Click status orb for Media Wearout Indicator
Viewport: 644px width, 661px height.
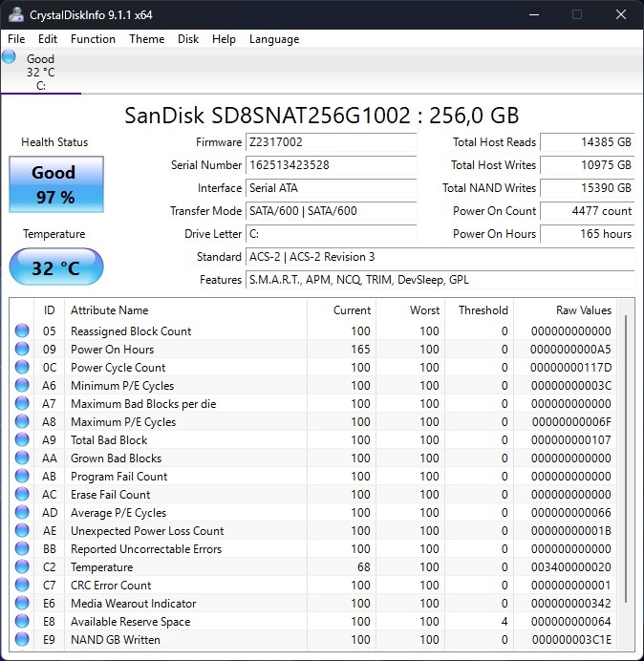point(22,604)
